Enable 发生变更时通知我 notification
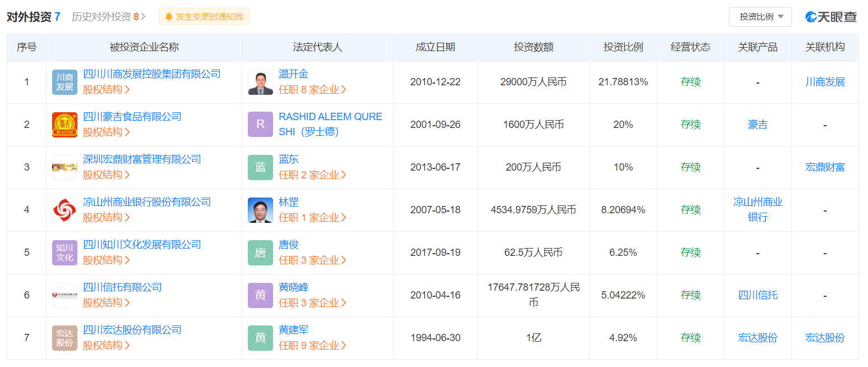 (204, 17)
